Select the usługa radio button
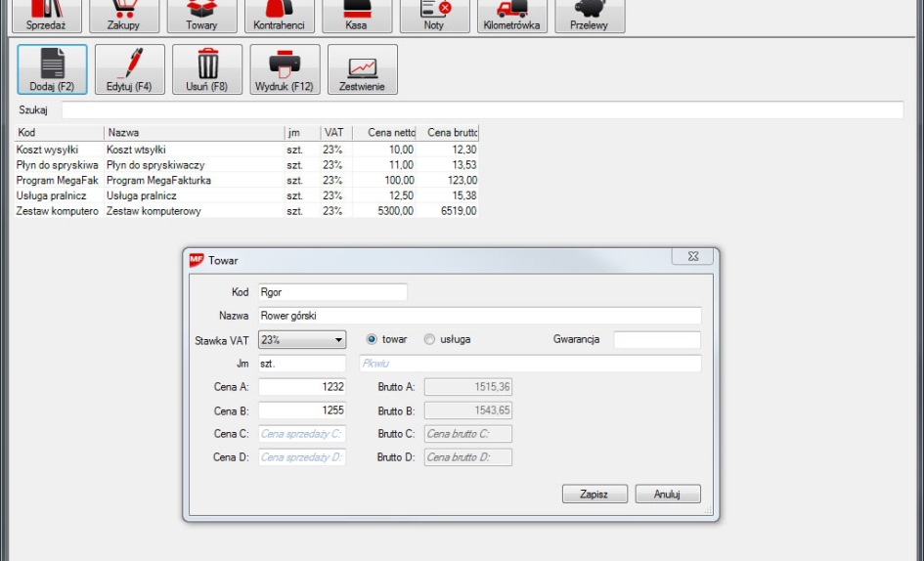 (429, 340)
